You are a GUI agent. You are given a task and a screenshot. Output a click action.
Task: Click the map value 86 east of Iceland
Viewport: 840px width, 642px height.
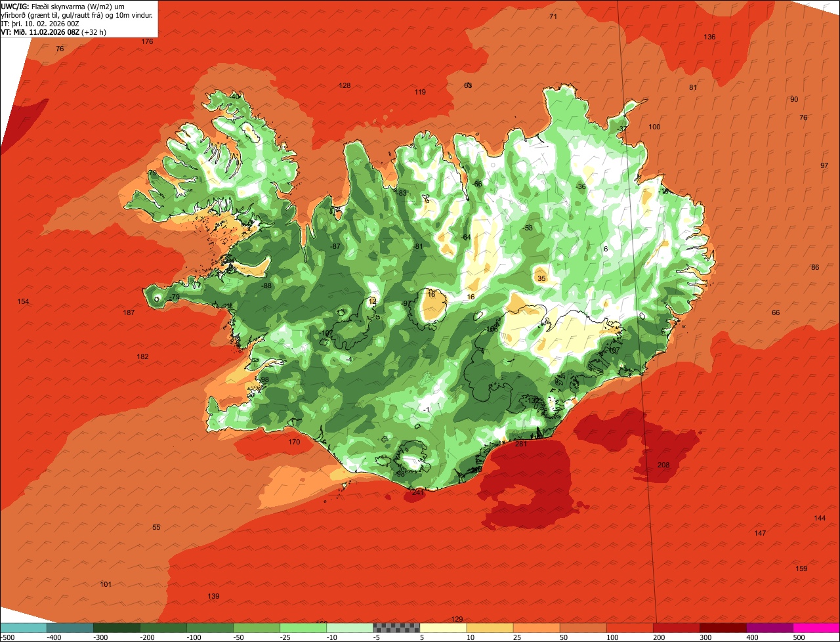click(x=815, y=267)
